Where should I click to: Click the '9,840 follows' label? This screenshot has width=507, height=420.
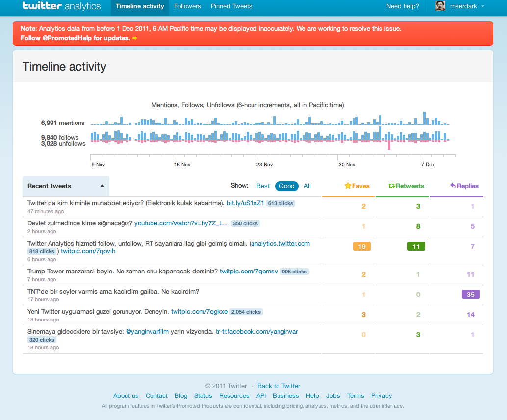[60, 137]
